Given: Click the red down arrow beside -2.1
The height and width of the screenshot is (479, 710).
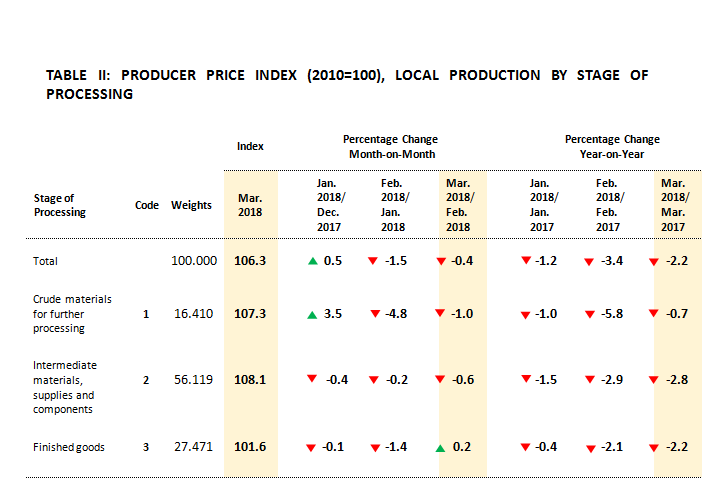Looking at the screenshot, I should pyautogui.click(x=590, y=449).
